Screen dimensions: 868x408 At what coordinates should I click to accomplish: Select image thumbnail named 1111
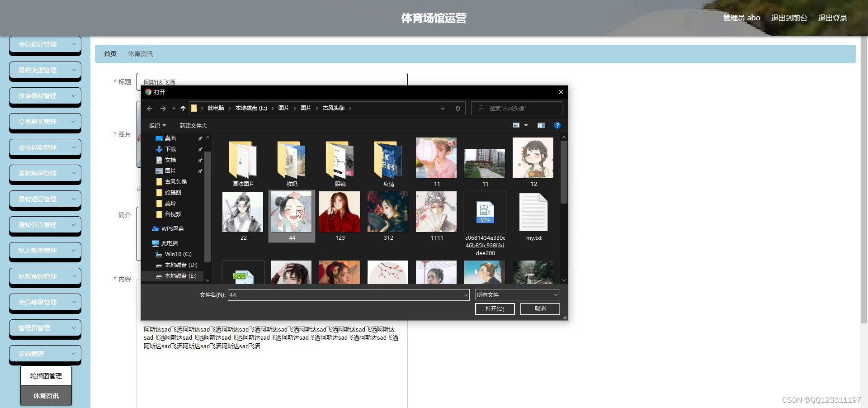point(437,217)
